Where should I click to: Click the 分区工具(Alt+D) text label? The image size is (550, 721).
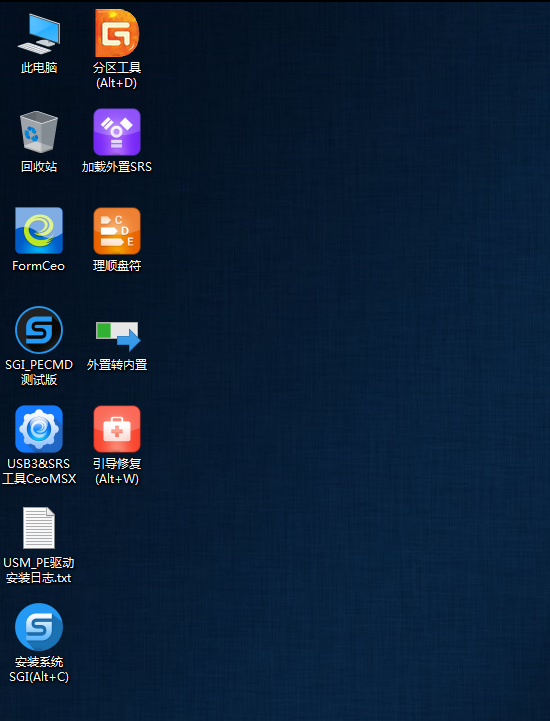point(117,75)
